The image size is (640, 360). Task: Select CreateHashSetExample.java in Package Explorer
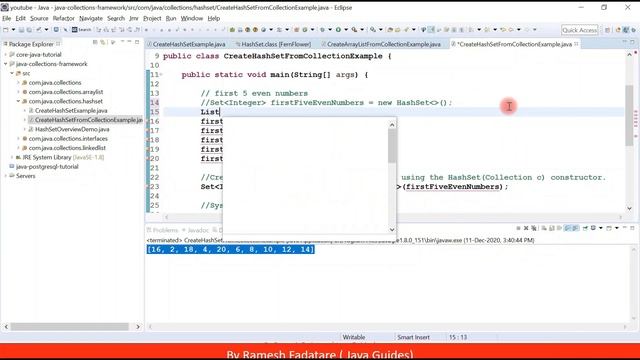click(x=71, y=111)
